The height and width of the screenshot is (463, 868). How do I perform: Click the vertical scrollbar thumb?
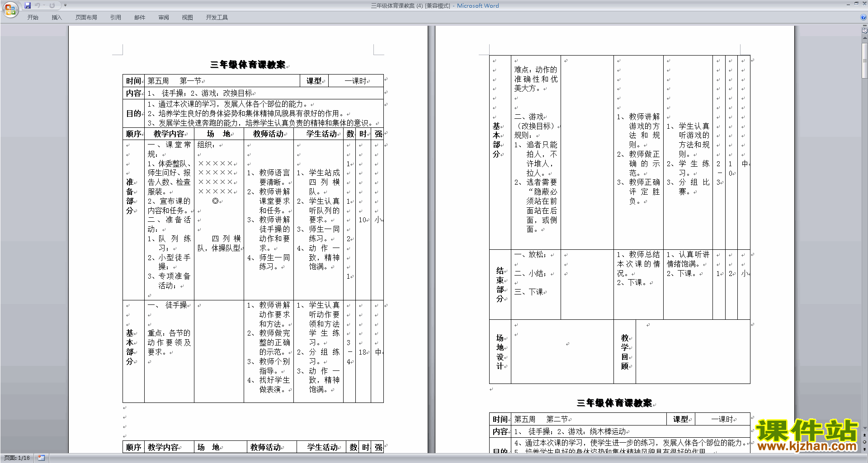coord(864,60)
